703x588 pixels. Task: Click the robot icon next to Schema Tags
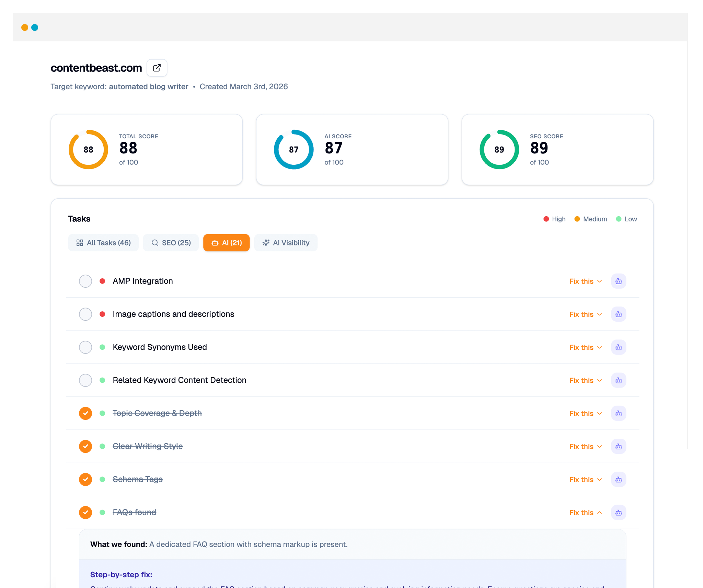coord(618,479)
